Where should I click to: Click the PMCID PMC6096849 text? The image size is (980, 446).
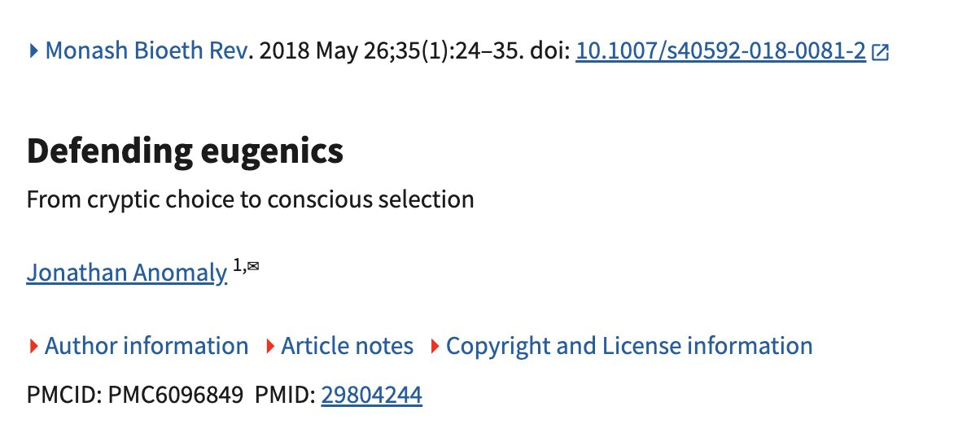coord(134,396)
